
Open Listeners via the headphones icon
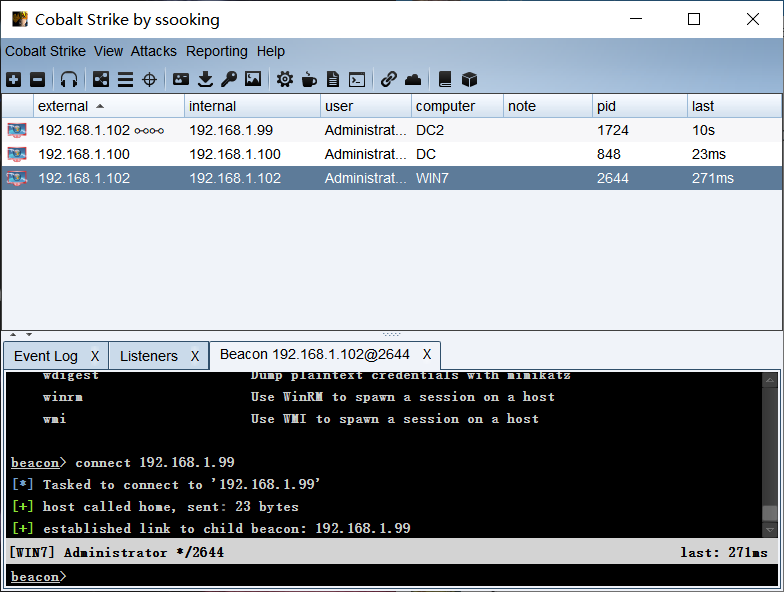click(69, 79)
